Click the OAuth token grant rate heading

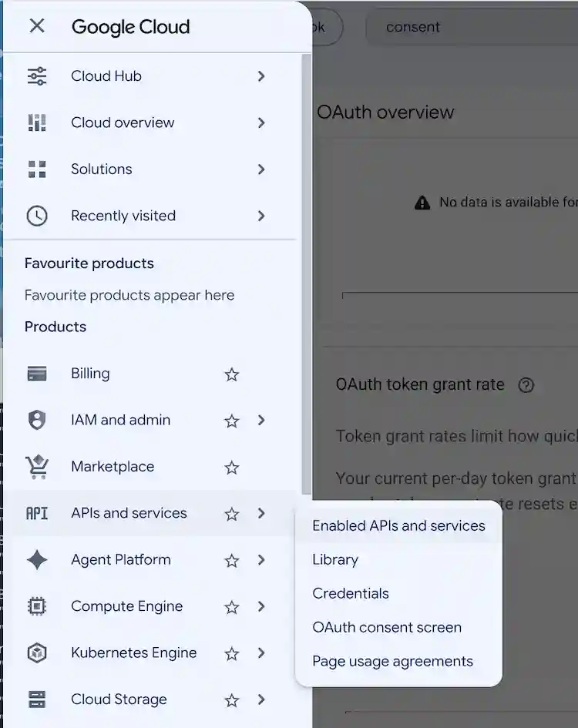tap(420, 384)
